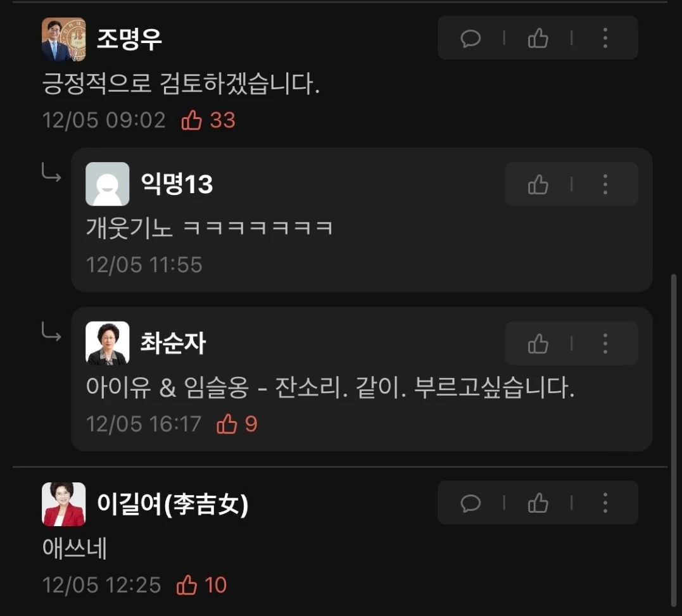The height and width of the screenshot is (616, 682).
Task: Like 조명우's comment with thumbs-up button
Action: 538,38
